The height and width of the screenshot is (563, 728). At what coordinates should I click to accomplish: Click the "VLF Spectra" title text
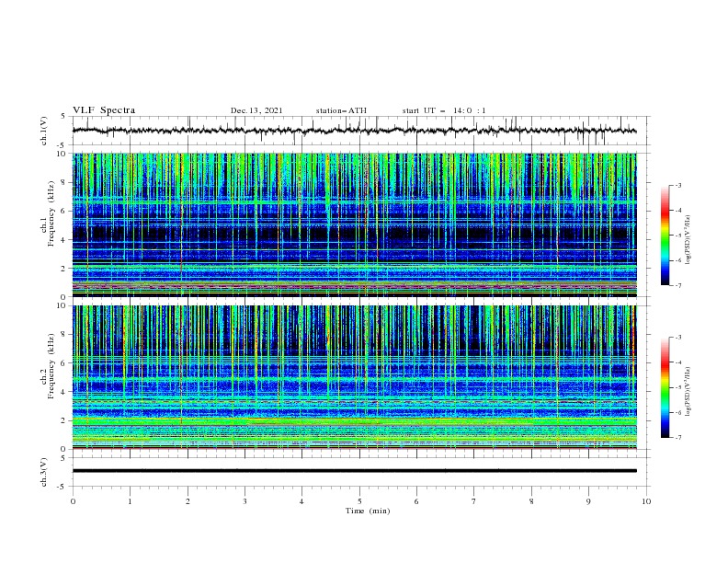tap(104, 110)
